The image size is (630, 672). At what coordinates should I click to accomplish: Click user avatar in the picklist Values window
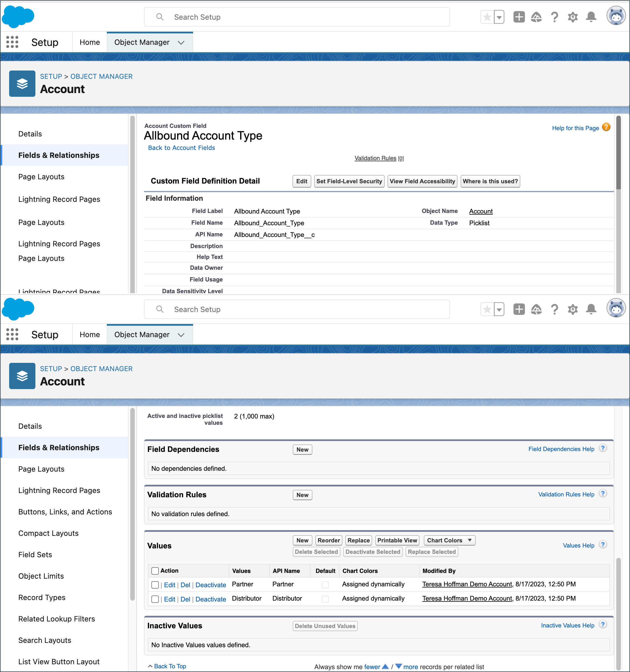click(x=616, y=308)
